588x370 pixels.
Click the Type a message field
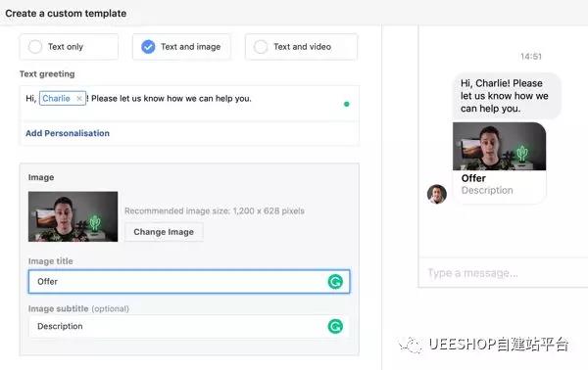[503, 273]
